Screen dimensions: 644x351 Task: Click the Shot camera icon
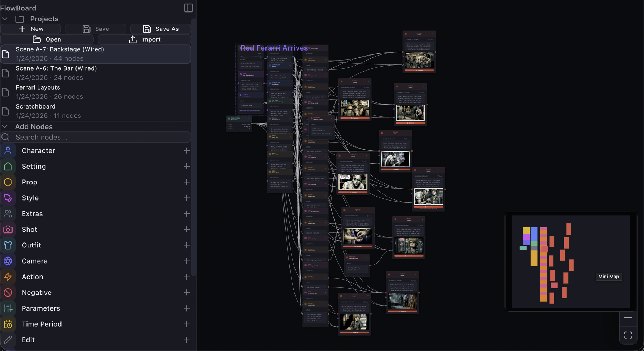click(x=8, y=230)
